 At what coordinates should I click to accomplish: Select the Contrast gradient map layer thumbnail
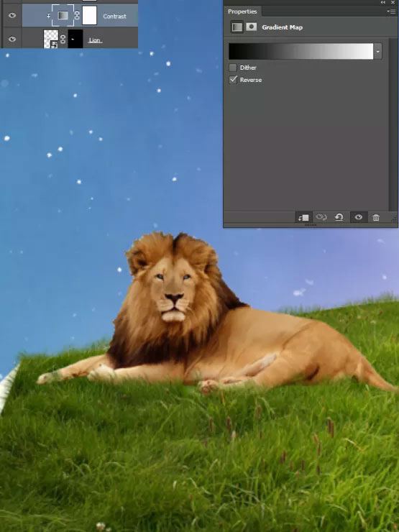point(63,15)
